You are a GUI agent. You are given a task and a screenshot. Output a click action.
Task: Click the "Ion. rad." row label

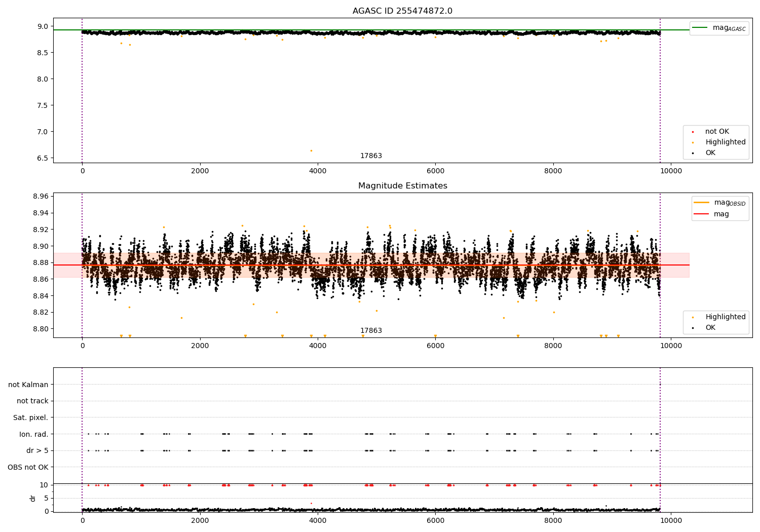tap(34, 434)
